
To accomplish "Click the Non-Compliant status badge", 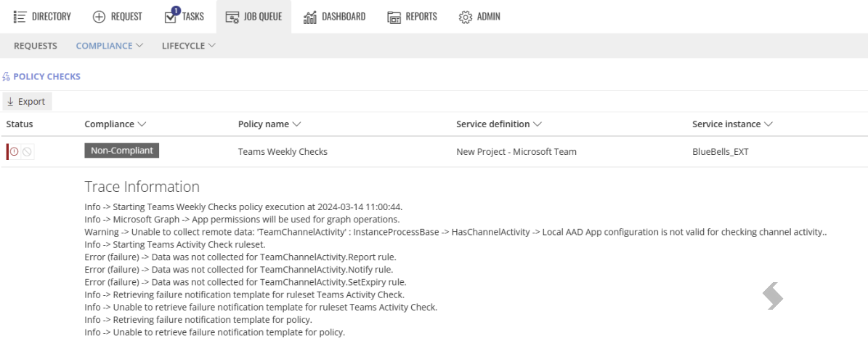I will pyautogui.click(x=122, y=151).
